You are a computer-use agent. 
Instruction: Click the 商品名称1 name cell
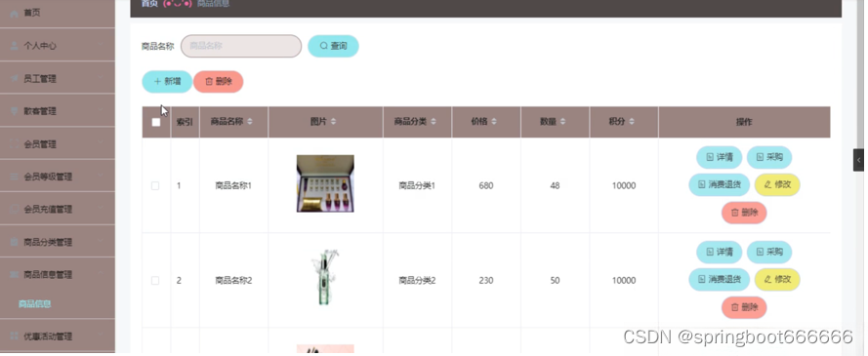pos(233,185)
